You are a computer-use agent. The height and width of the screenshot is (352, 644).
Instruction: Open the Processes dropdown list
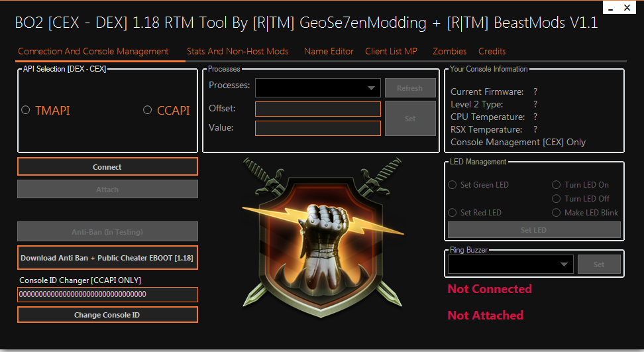(318, 88)
